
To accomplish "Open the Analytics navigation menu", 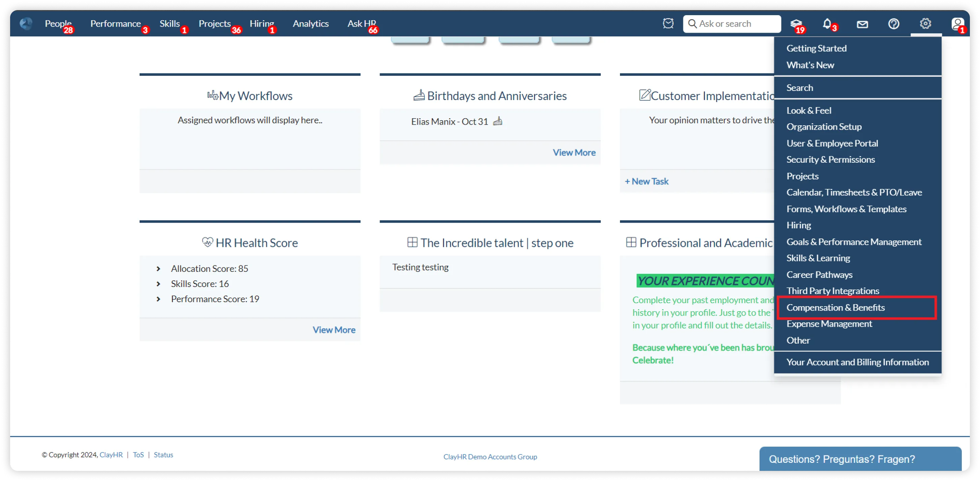I will pyautogui.click(x=310, y=24).
